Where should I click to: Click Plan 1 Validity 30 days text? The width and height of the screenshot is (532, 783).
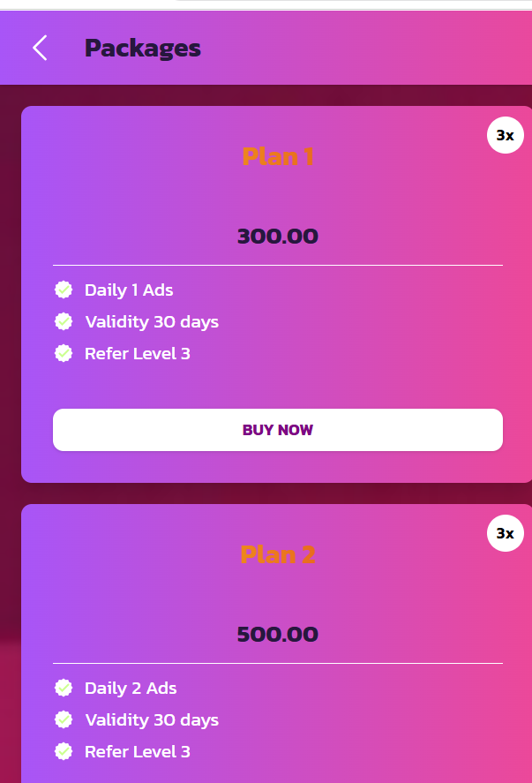[152, 321]
